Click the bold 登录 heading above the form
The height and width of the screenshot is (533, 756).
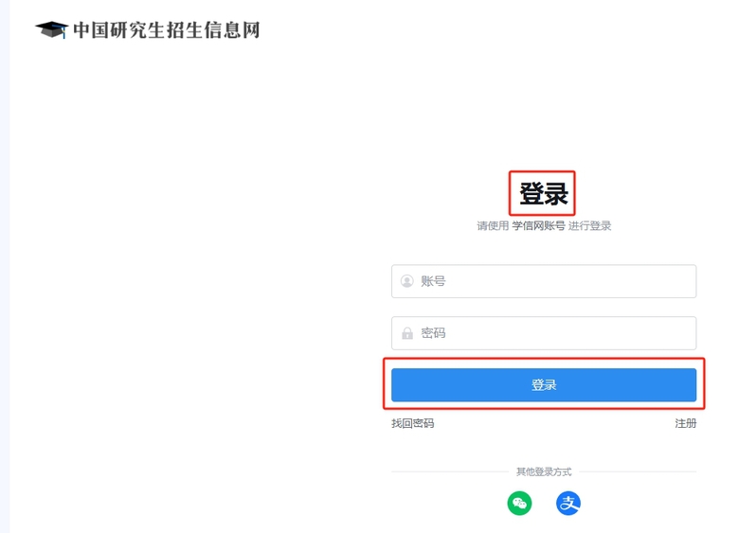[543, 194]
